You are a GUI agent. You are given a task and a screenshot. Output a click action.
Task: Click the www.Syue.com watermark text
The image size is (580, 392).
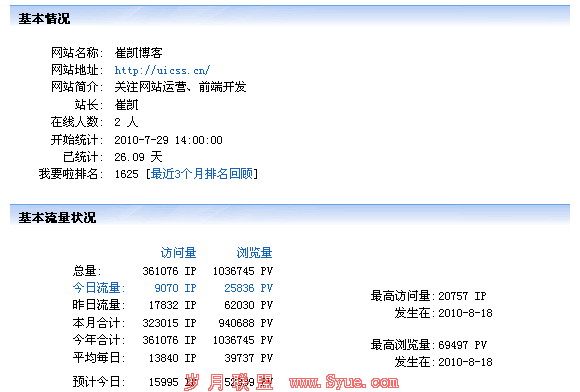click(344, 382)
